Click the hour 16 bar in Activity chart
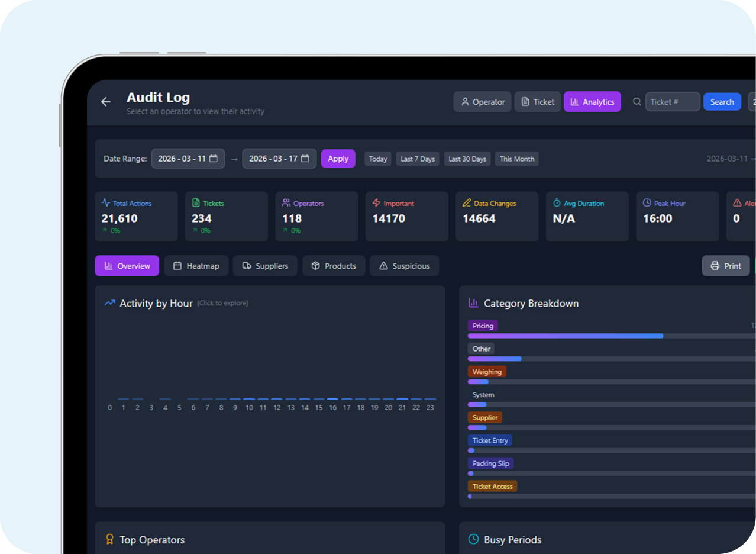 click(332, 400)
